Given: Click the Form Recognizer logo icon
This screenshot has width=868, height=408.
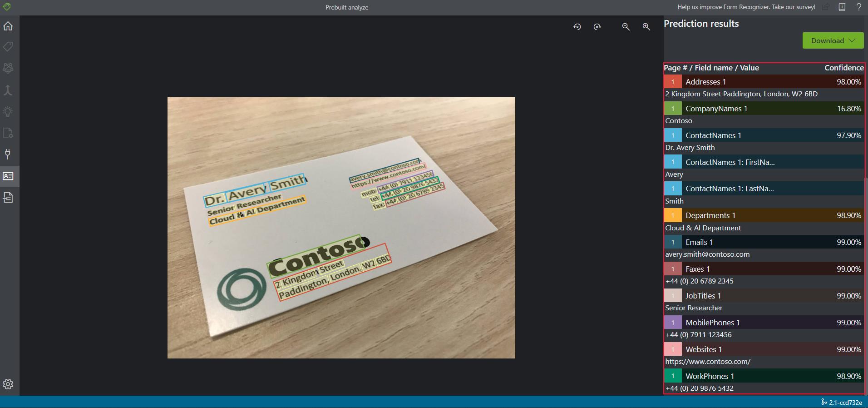Looking at the screenshot, I should click(7, 7).
